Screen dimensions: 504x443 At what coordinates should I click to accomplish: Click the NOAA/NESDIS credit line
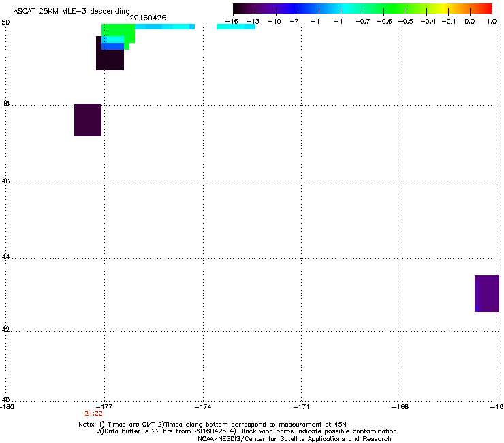[x=294, y=439]
